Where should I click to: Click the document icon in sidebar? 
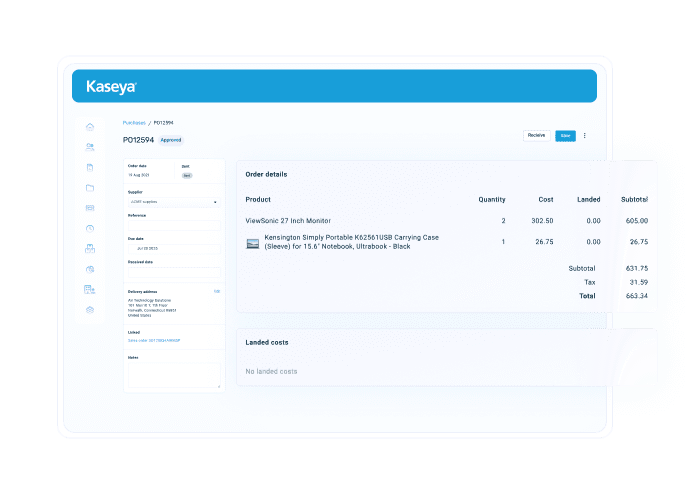coord(90,167)
